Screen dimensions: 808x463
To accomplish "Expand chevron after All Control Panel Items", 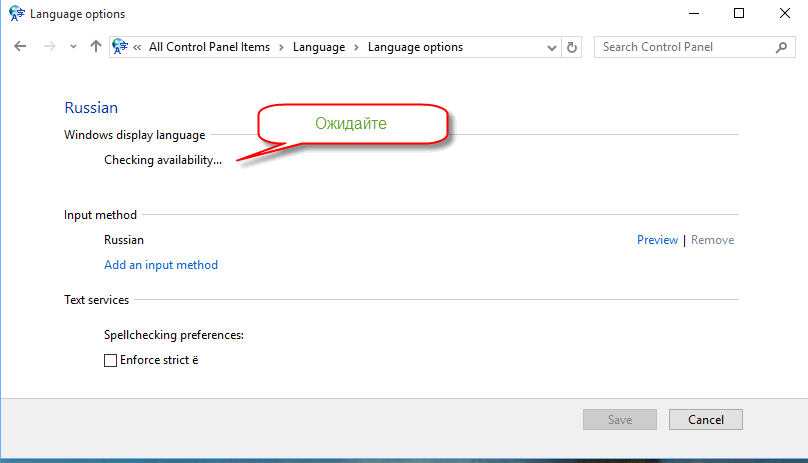I will click(282, 47).
